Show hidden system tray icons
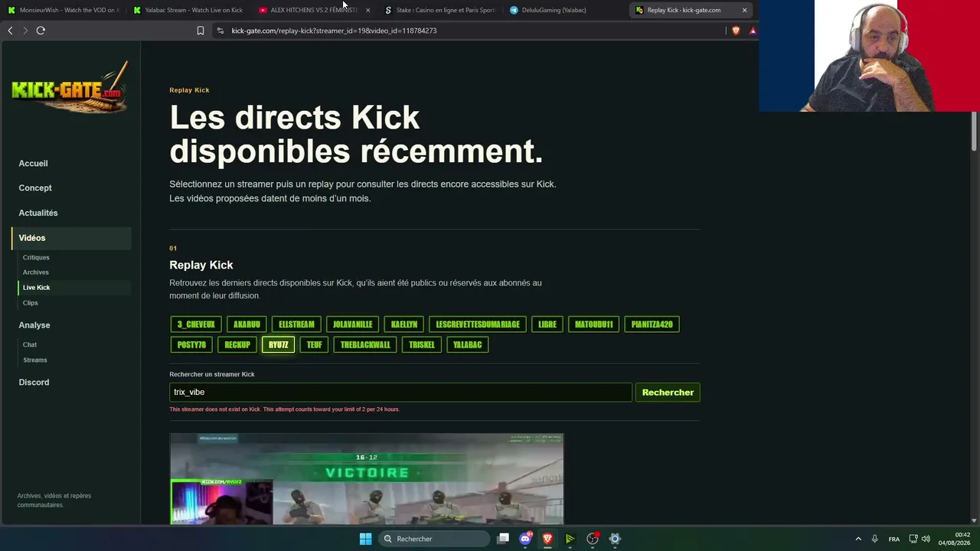980x551 pixels. (858, 539)
